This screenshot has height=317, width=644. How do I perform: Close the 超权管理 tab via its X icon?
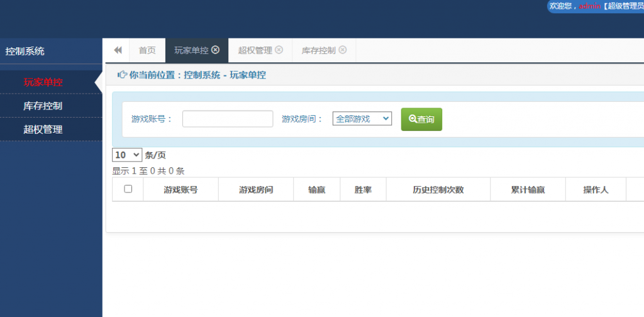click(279, 50)
